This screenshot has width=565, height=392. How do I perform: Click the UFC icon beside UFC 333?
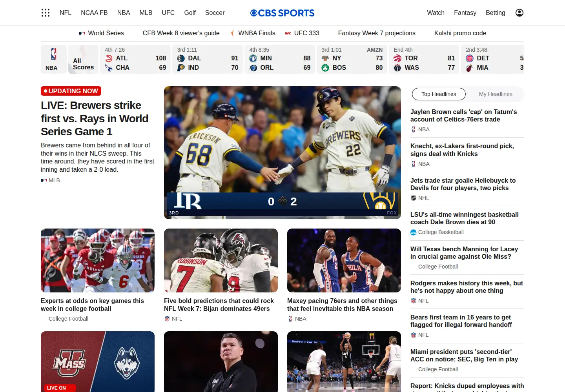click(x=288, y=33)
